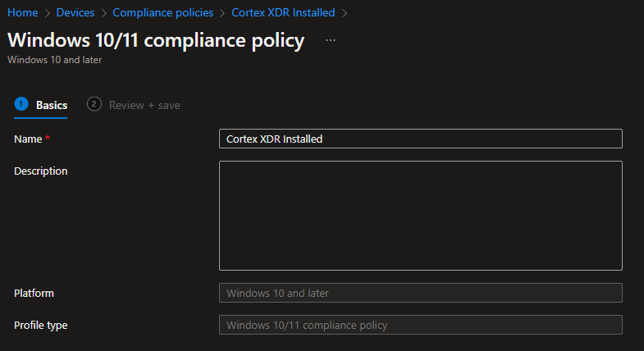Image resolution: width=644 pixels, height=351 pixels.
Task: Click the Profile type field
Action: [x=421, y=325]
